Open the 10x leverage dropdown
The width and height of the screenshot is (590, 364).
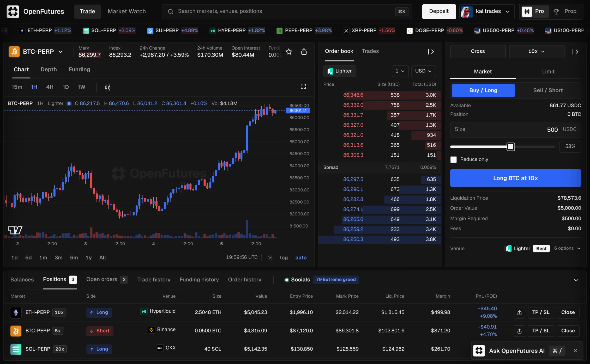pyautogui.click(x=537, y=52)
